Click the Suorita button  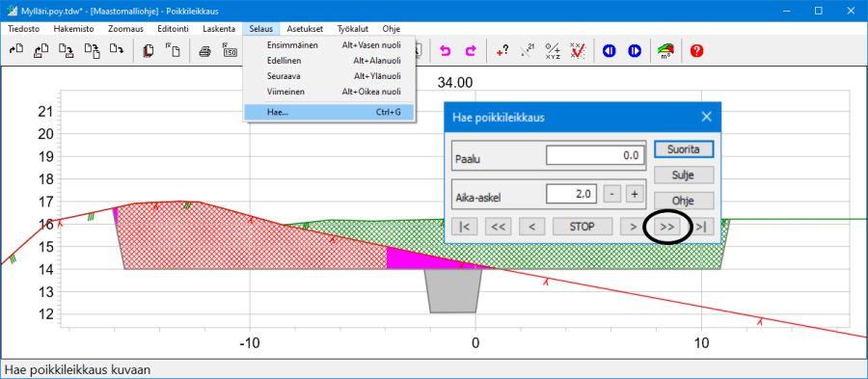coord(684,149)
